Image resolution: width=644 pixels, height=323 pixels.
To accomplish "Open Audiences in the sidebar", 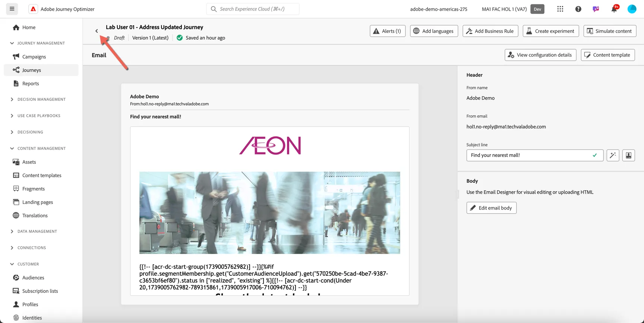I will 41,278.
